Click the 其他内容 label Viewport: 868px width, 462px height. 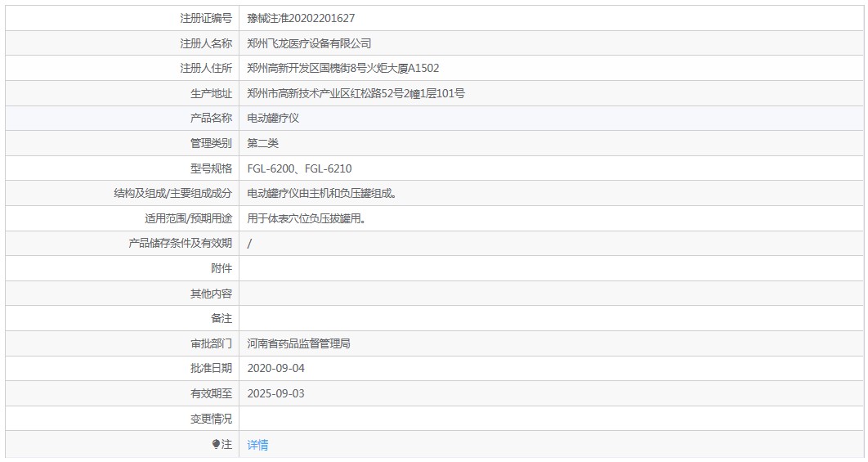pyautogui.click(x=211, y=294)
